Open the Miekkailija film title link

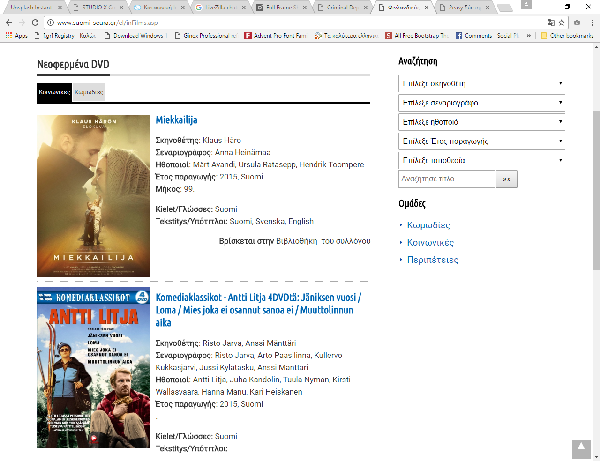176,120
